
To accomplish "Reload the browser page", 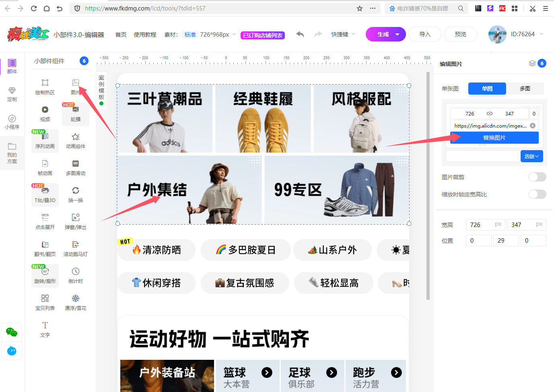I will (x=34, y=8).
